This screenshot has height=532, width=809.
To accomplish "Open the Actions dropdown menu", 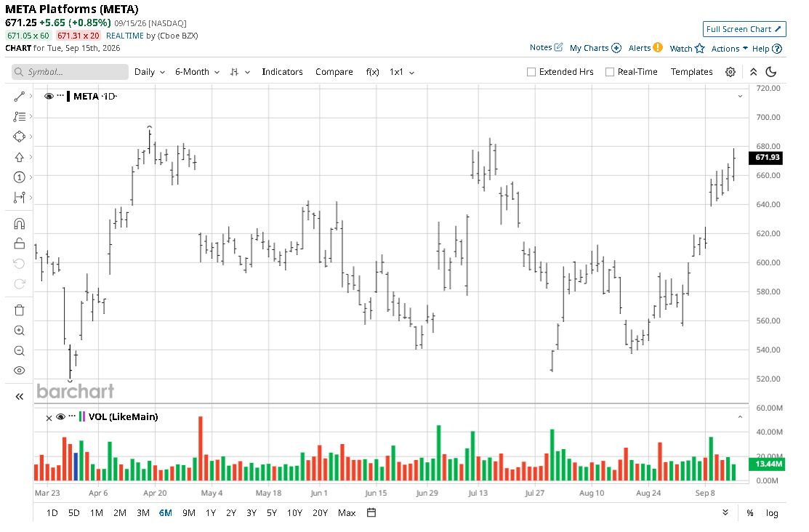I will pos(729,49).
